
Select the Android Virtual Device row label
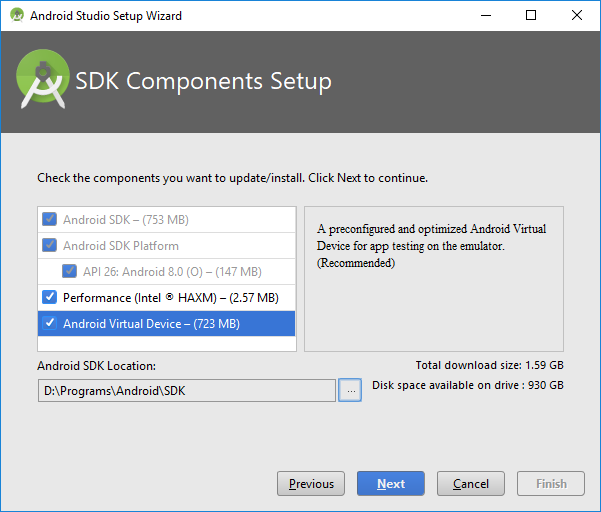[151, 324]
